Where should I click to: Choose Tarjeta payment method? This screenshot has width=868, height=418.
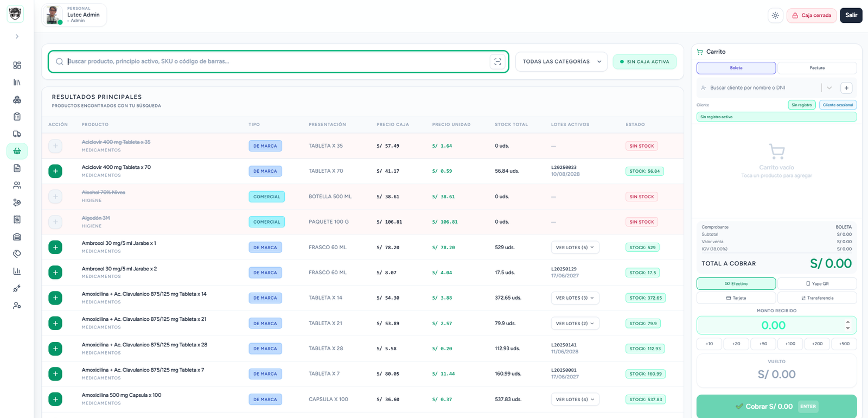pyautogui.click(x=736, y=298)
